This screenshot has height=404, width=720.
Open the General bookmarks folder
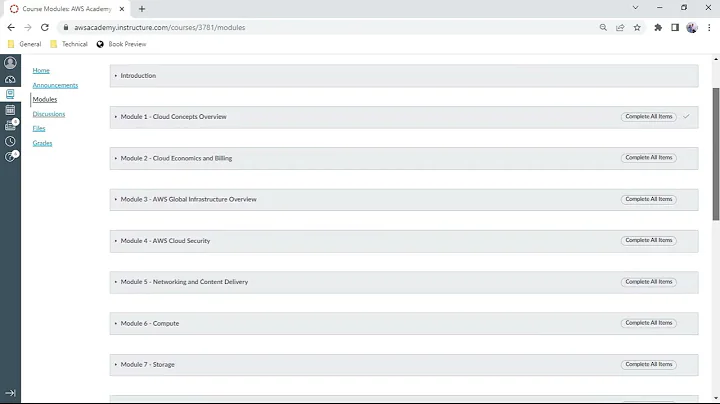pos(25,44)
